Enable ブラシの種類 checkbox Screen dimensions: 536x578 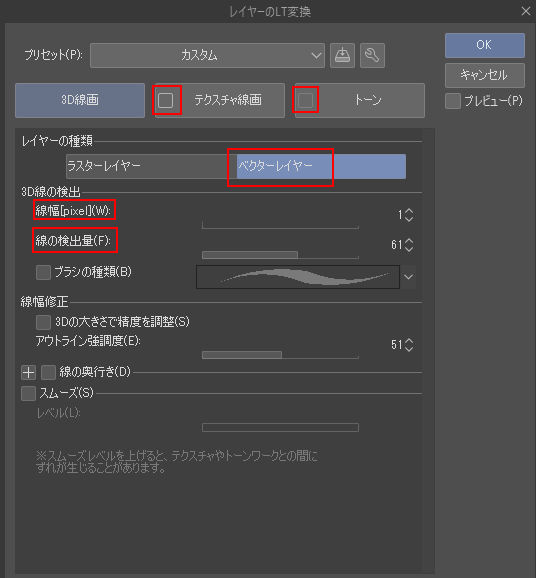tap(43, 272)
